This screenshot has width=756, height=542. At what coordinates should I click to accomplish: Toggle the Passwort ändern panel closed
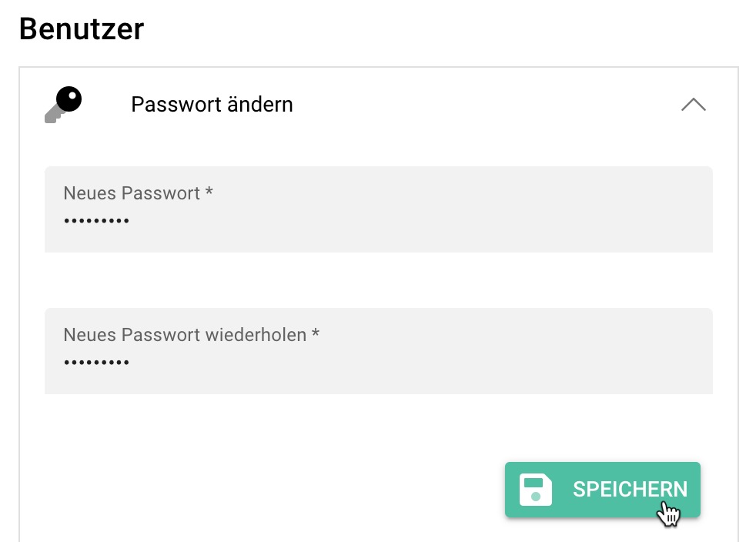pyautogui.click(x=693, y=105)
